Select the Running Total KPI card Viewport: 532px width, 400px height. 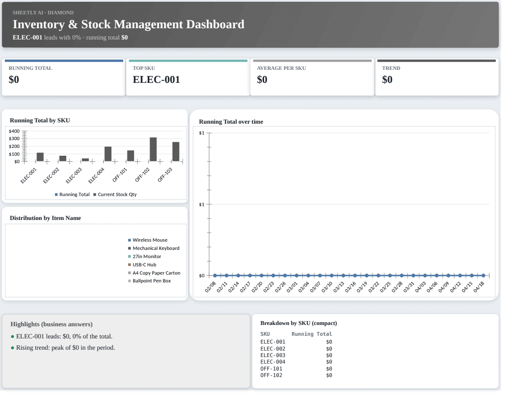point(63,77)
